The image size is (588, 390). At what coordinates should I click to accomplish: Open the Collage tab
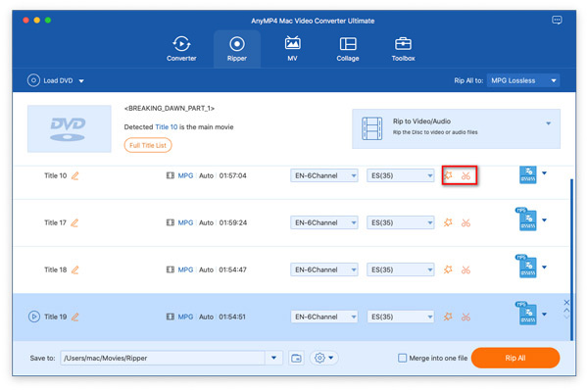coord(348,49)
